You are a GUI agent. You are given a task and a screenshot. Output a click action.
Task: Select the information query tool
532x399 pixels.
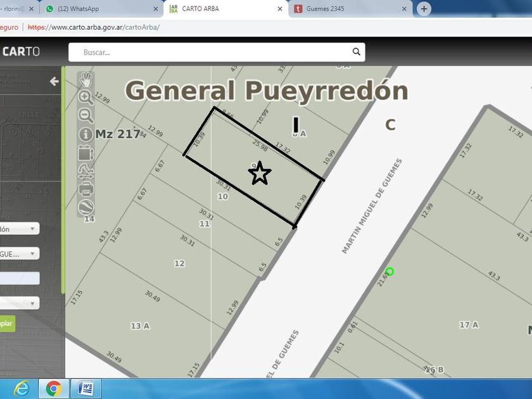coord(85,135)
